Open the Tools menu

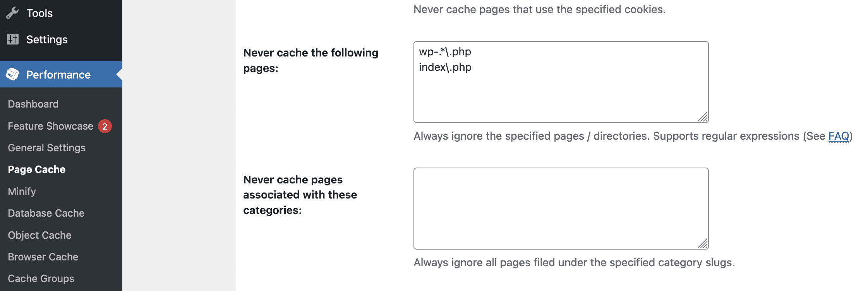39,13
